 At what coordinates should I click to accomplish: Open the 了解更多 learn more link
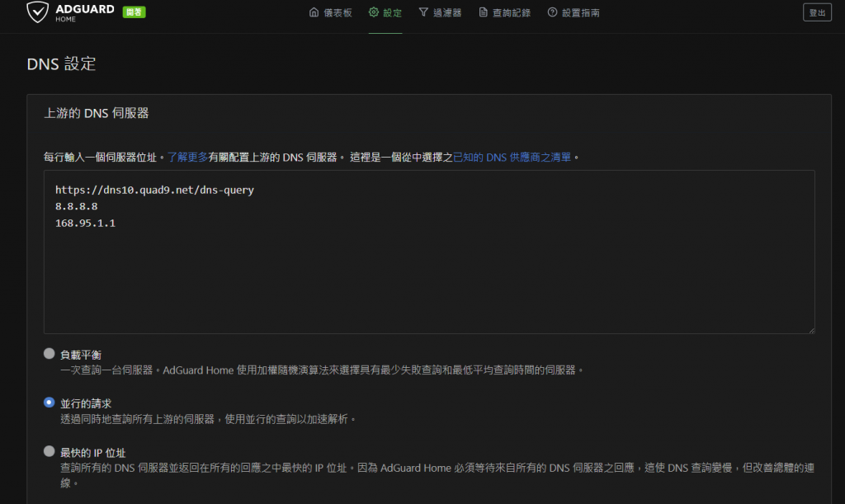pyautogui.click(x=187, y=158)
